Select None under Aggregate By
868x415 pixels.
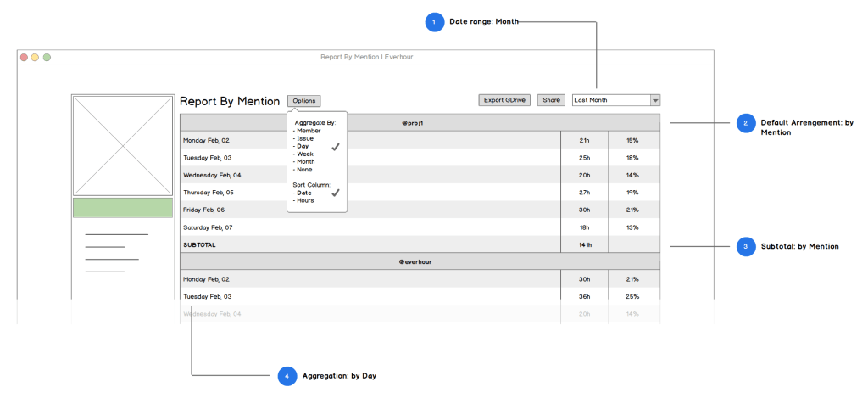pos(304,169)
